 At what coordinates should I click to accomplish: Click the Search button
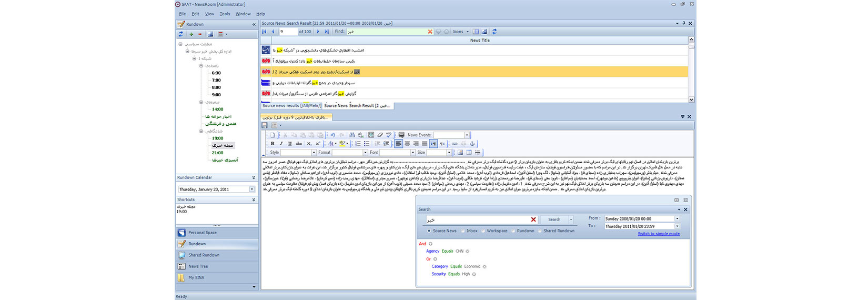[x=554, y=219]
